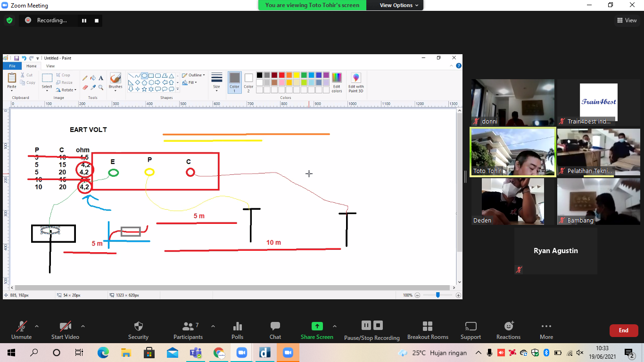644x362 pixels.
Task: Open the Chat panel
Action: point(275,330)
